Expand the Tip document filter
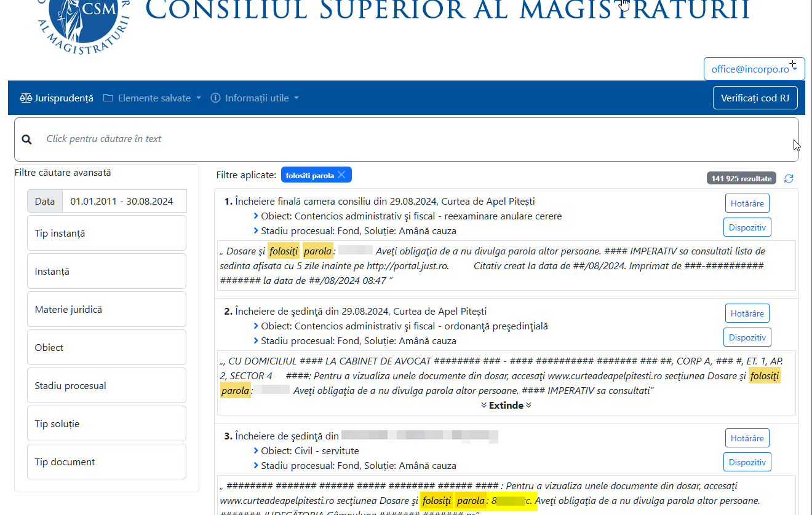 [x=106, y=462]
